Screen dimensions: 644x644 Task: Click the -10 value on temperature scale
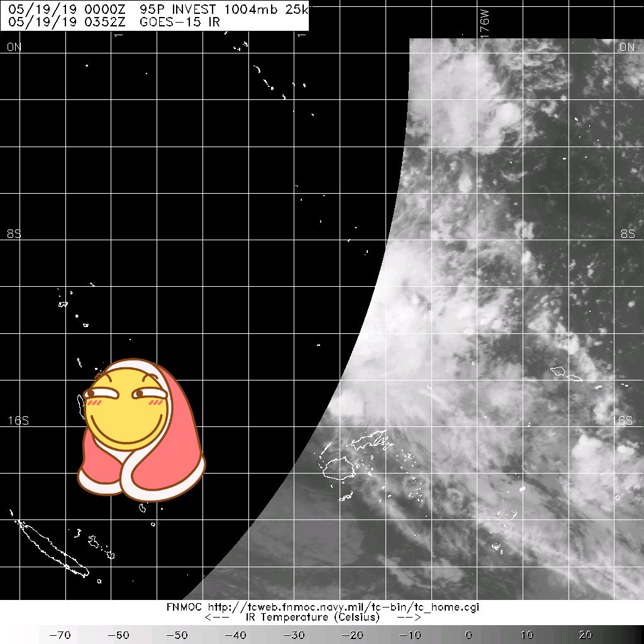tap(411, 635)
